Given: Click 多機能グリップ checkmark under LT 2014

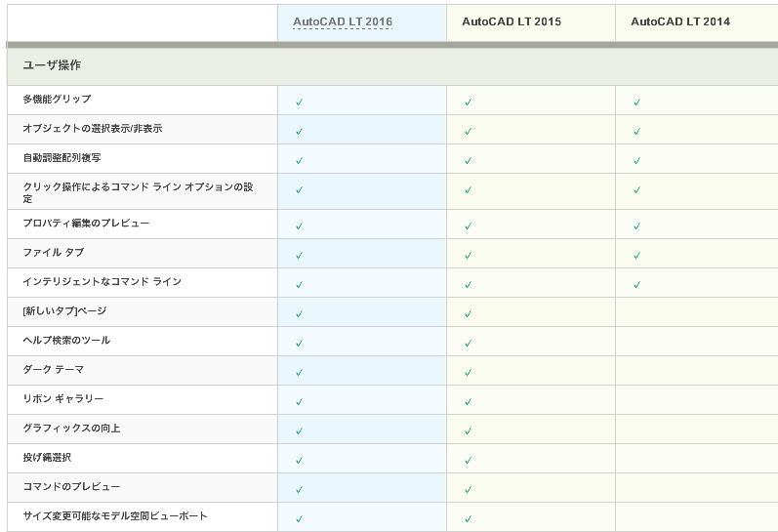Looking at the screenshot, I should [637, 102].
